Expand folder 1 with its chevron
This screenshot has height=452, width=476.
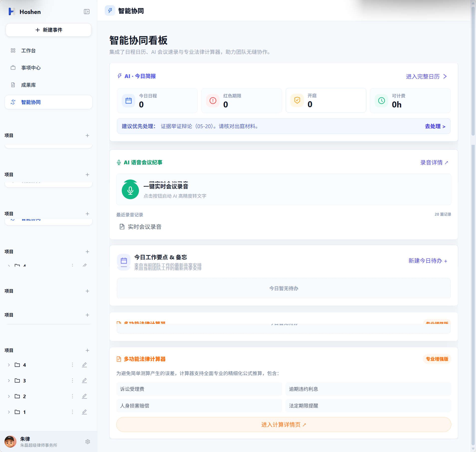click(x=9, y=412)
